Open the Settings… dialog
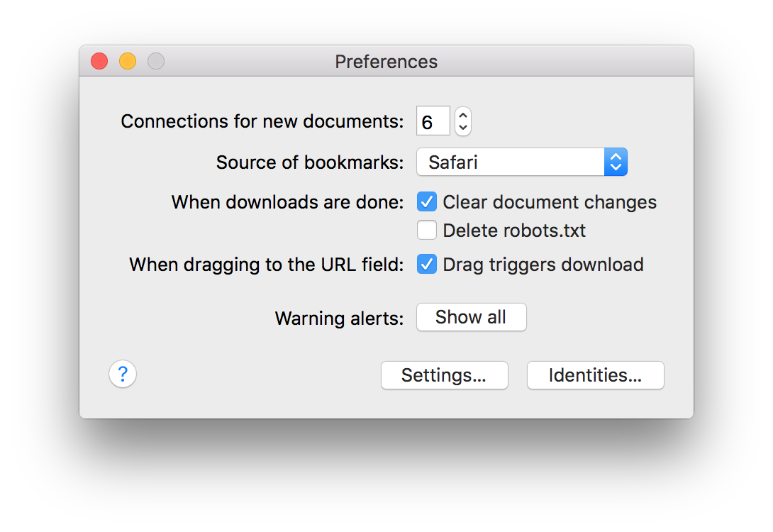 coord(444,375)
